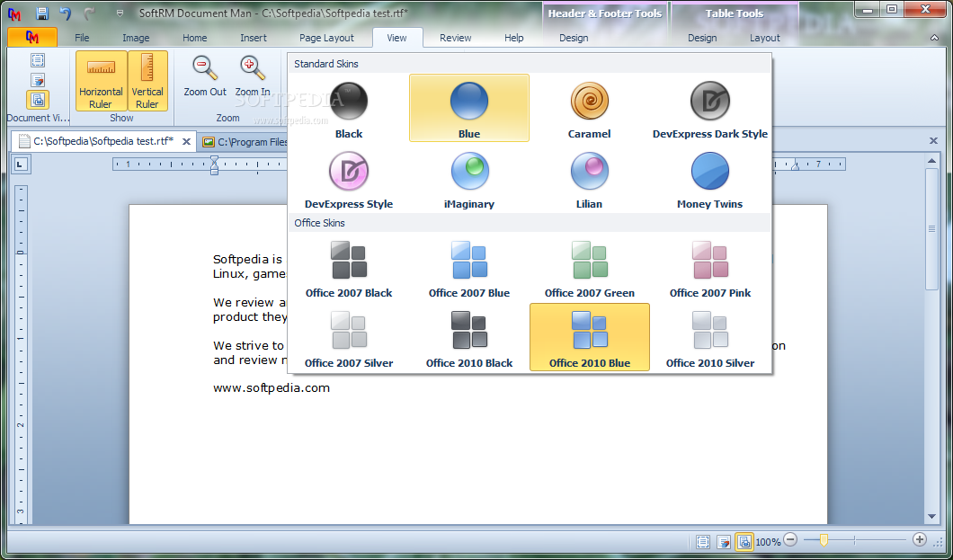Image resolution: width=953 pixels, height=560 pixels.
Task: Click the ruler tab-stop type selector
Action: (21, 164)
